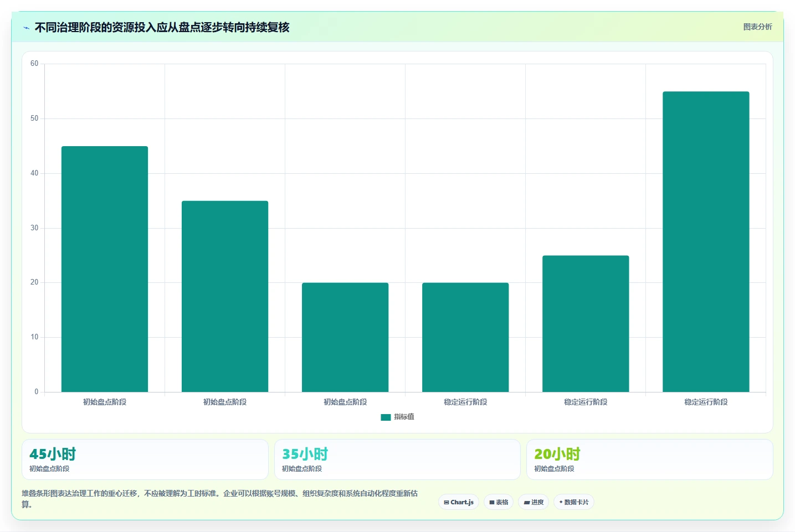Select the bar with value 45
This screenshot has width=795, height=532.
(x=105, y=269)
